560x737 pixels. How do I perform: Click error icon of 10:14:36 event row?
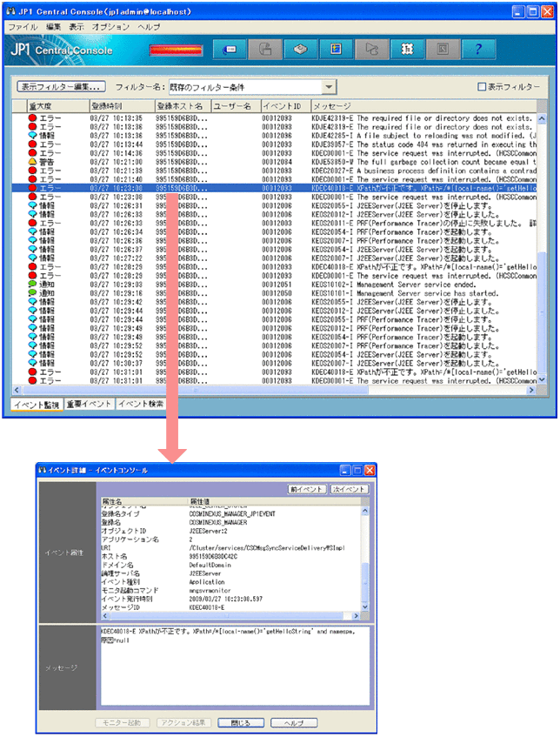pos(32,153)
